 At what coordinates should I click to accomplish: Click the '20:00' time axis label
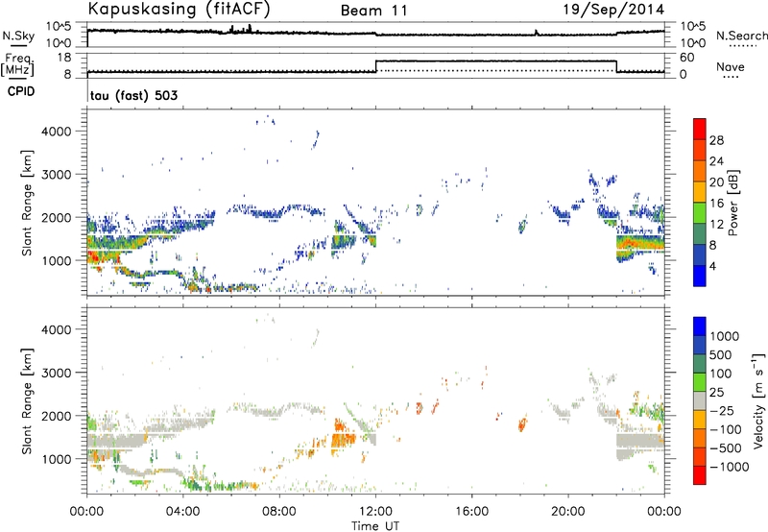click(568, 512)
